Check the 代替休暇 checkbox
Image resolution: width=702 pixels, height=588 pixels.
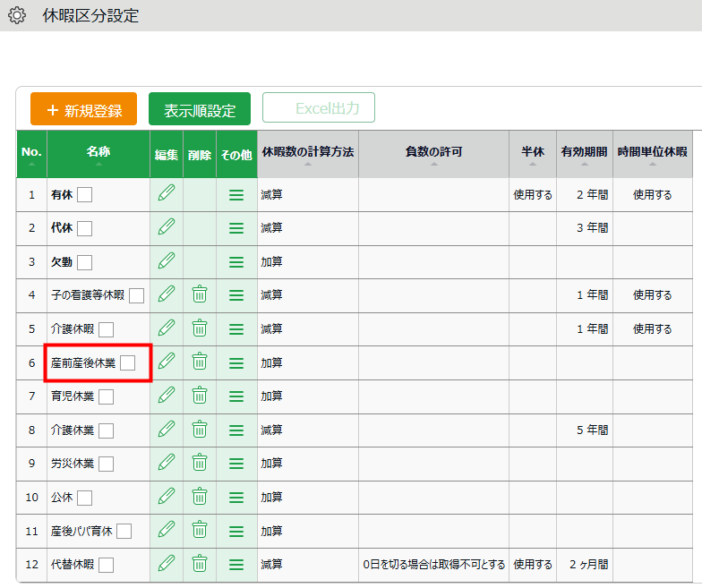click(106, 566)
